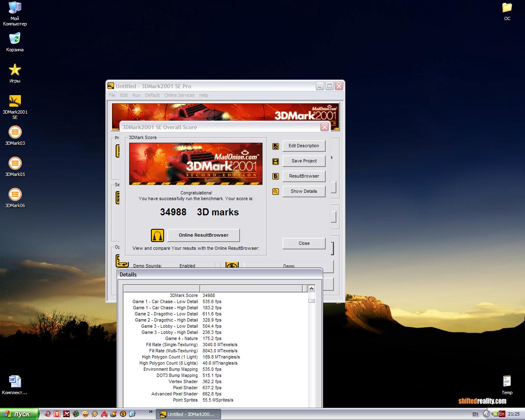The image size is (525, 420).
Task: Click the red En tray icon
Action: click(502, 414)
